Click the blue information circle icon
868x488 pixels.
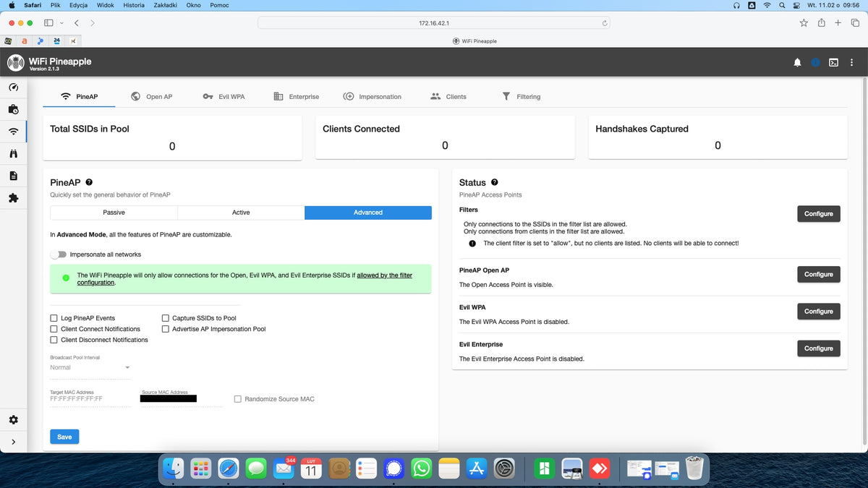coord(815,63)
